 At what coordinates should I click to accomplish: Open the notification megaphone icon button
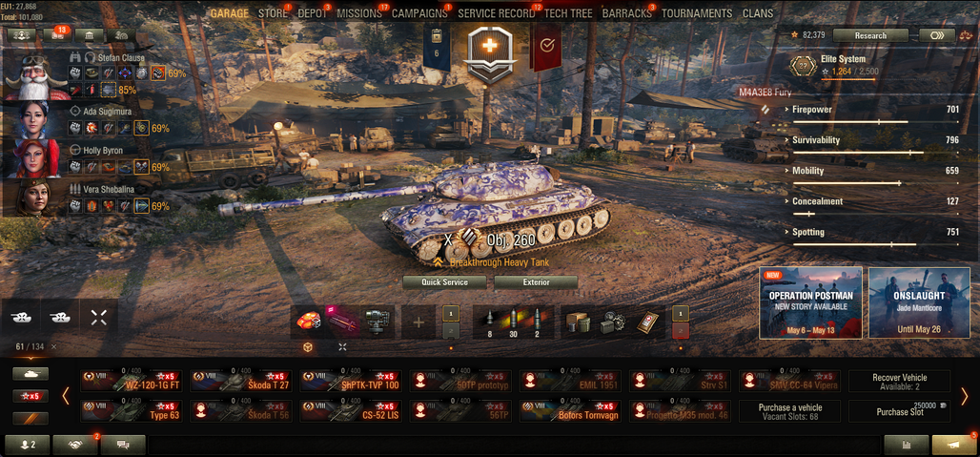point(953,445)
